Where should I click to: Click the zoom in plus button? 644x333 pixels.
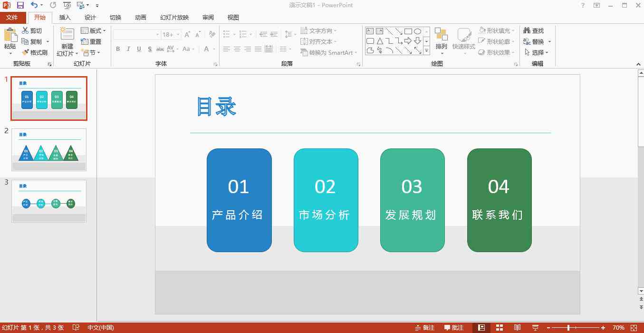pos(604,328)
